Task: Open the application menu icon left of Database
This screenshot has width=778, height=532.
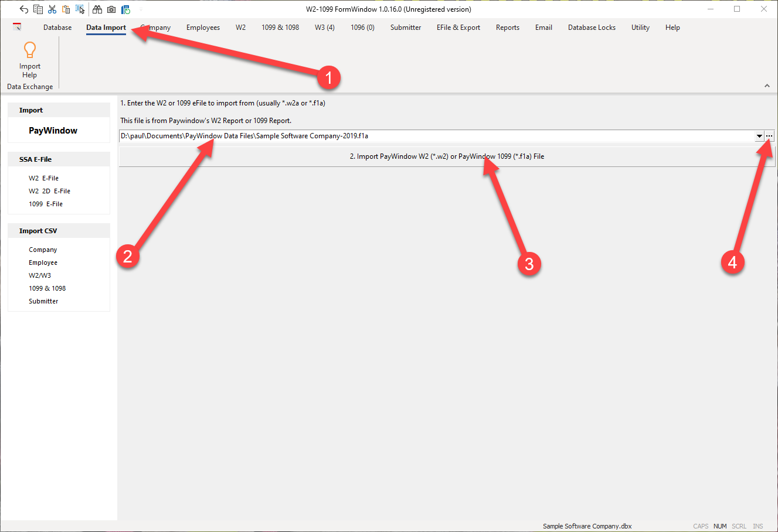Action: pyautogui.click(x=17, y=27)
